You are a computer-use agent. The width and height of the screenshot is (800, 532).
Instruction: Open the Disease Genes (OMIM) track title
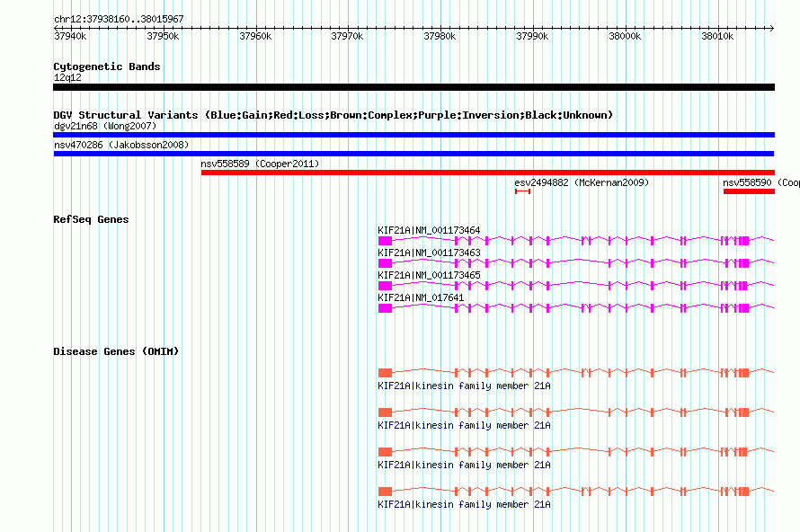[x=116, y=351]
